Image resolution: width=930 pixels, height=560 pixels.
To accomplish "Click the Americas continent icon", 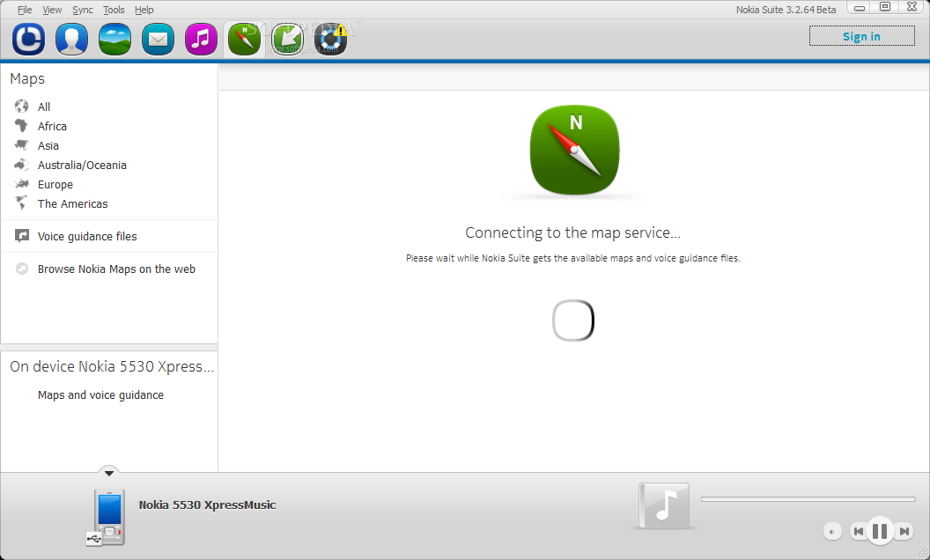I will click(21, 203).
